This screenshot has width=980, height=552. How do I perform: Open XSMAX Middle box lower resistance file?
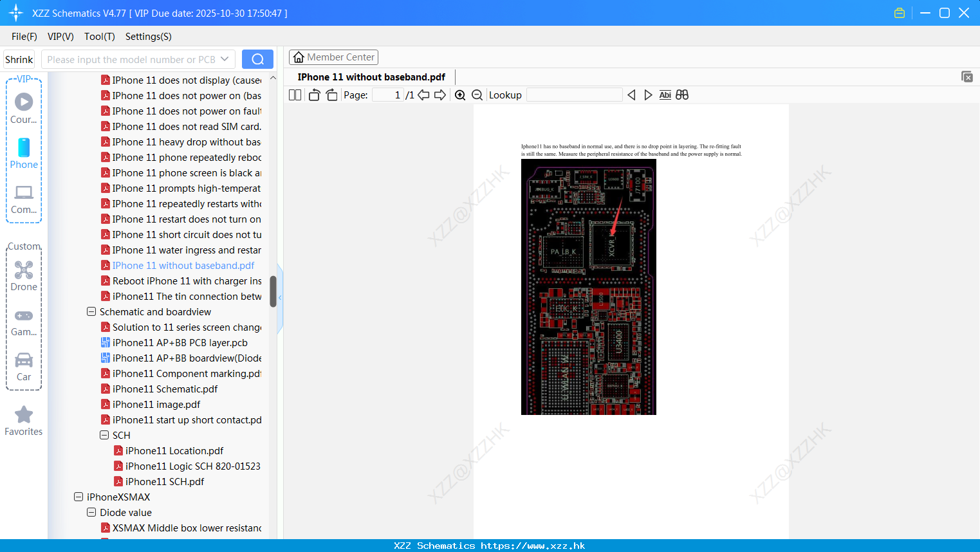(x=181, y=528)
